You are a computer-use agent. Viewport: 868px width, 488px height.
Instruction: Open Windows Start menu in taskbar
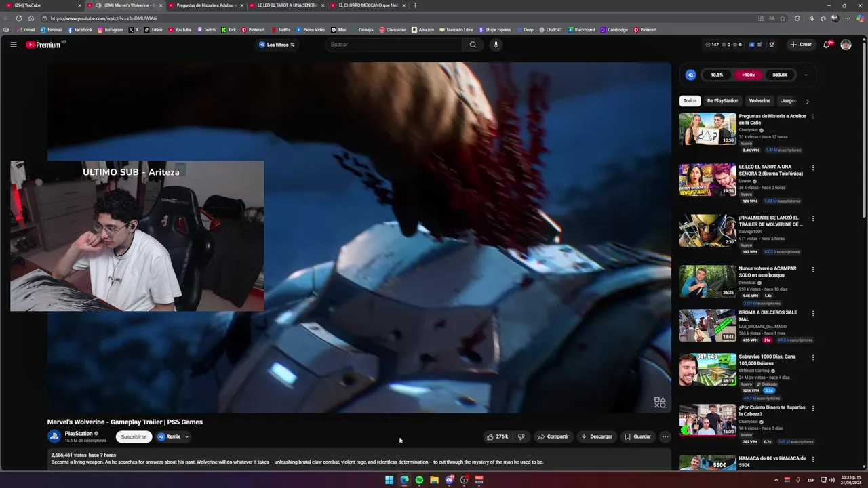tap(389, 480)
